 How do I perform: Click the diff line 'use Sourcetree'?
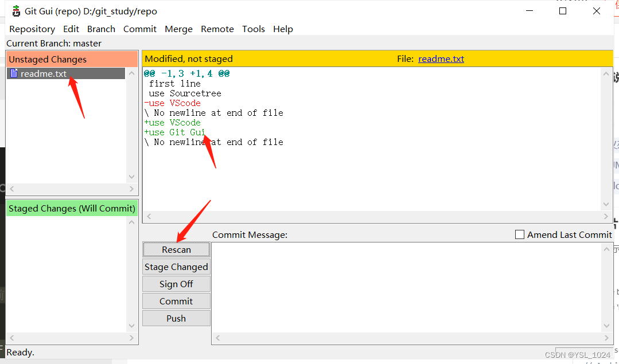185,93
